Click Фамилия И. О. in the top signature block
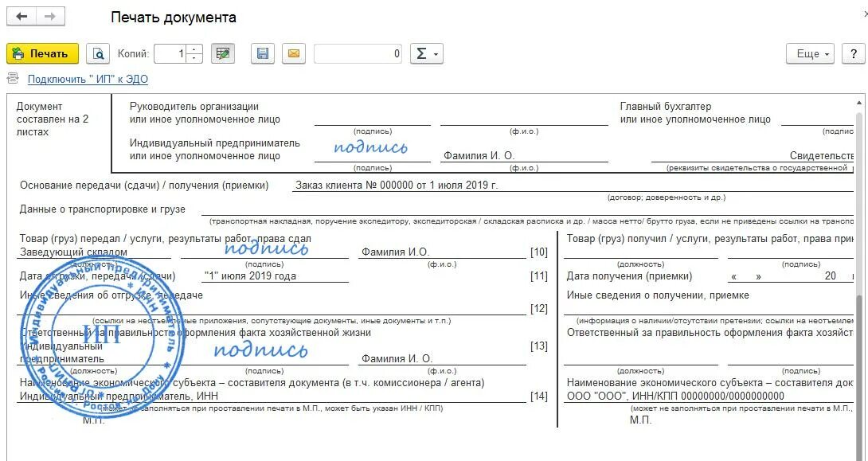This screenshot has width=868, height=461. pos(479,156)
